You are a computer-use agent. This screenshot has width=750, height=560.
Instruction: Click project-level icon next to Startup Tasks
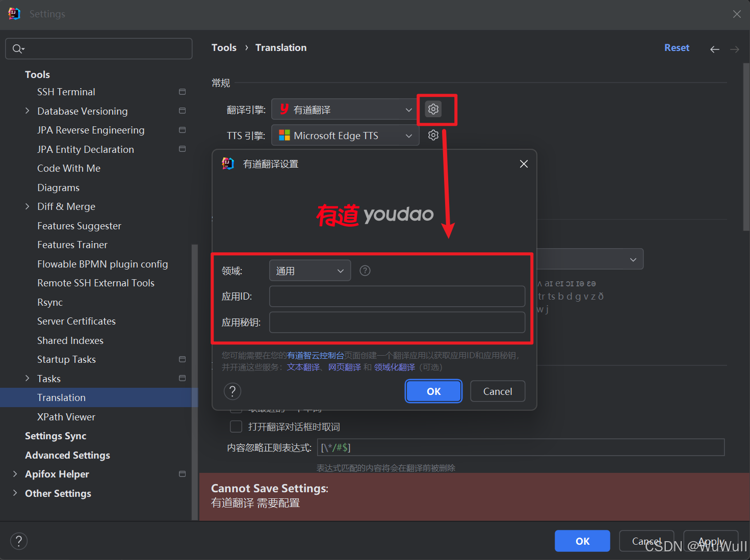point(182,359)
